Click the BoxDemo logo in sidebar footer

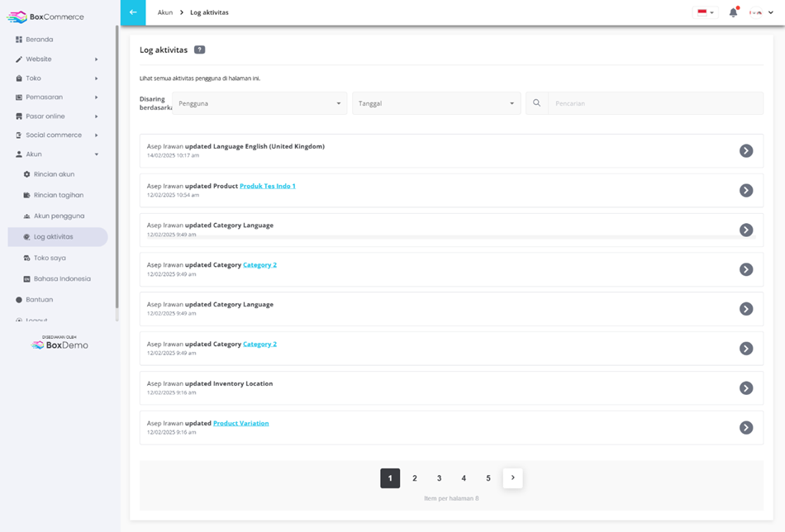(x=59, y=344)
